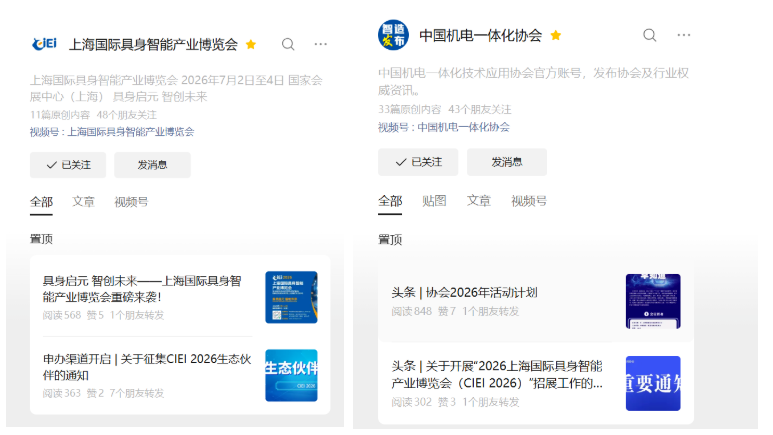773x435 pixels.
Task: Switch to 文章 tab in left panel
Action: coord(84,201)
